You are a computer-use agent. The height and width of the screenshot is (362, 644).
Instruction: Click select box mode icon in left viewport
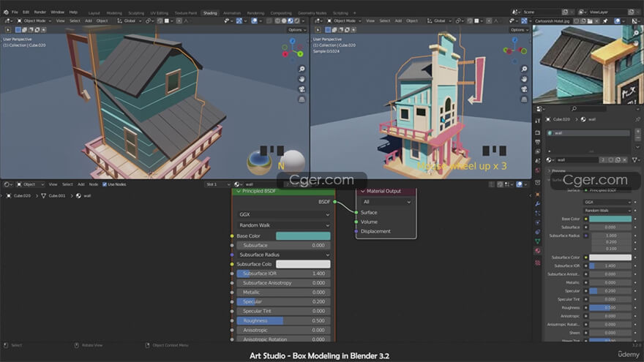point(18,30)
